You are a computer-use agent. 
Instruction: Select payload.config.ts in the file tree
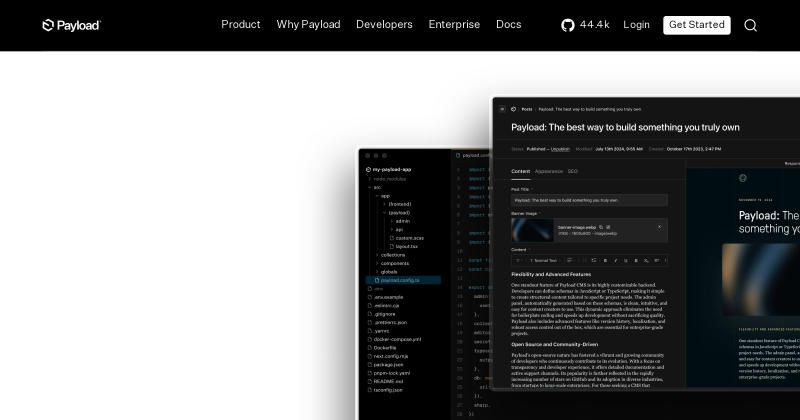click(403, 280)
